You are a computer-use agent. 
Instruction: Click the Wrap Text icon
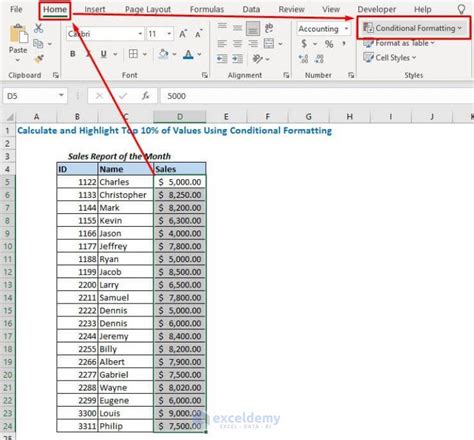tap(269, 28)
